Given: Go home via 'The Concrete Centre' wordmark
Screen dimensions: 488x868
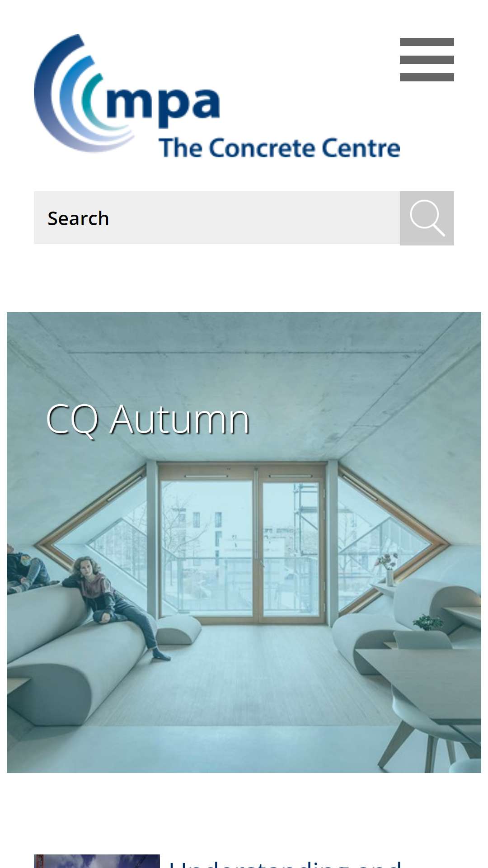Looking at the screenshot, I should 279,148.
